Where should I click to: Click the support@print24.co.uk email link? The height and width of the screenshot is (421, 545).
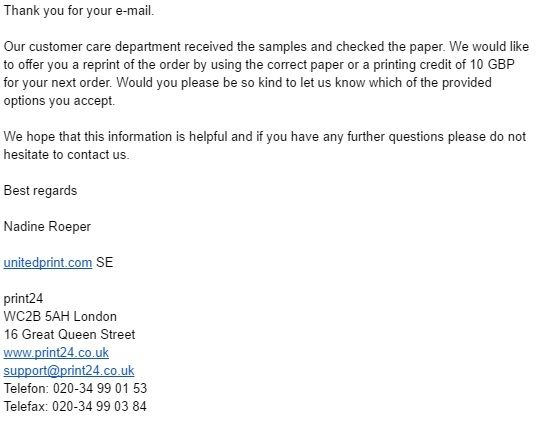coord(69,371)
